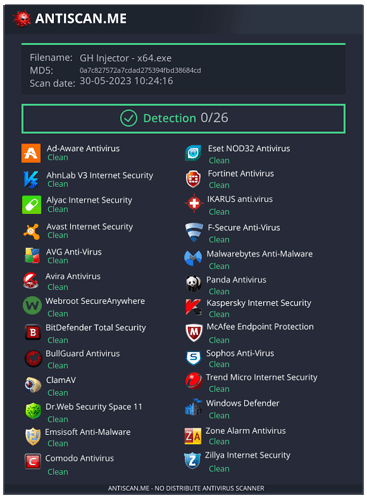
Task: Click the green checkmark in Detection banner
Action: click(129, 118)
